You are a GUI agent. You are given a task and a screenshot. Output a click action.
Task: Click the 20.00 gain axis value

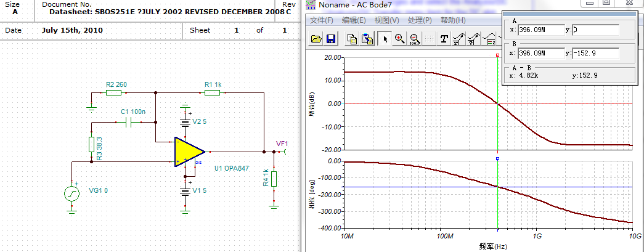(x=332, y=58)
